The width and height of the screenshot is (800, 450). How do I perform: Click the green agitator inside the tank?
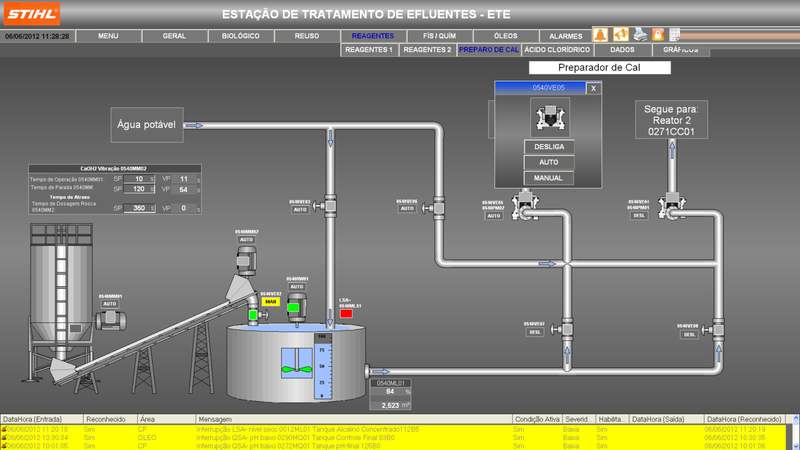296,363
